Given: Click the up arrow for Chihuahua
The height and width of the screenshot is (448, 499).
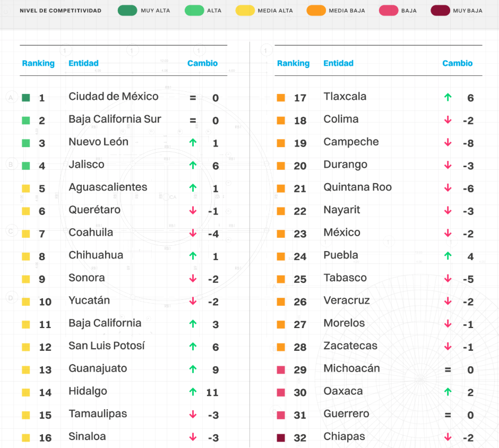Looking at the screenshot, I should tap(193, 256).
